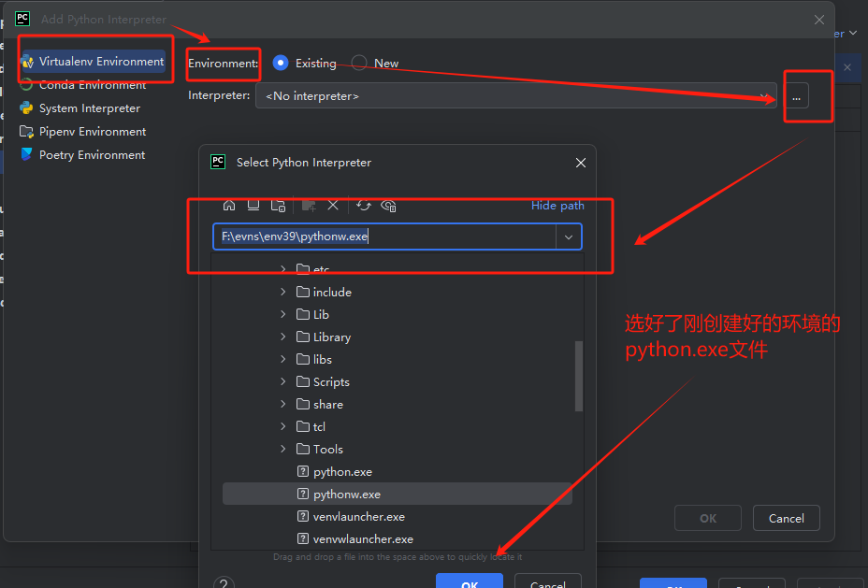Select the New environment radio button
Screen dimensions: 868x588
359,63
